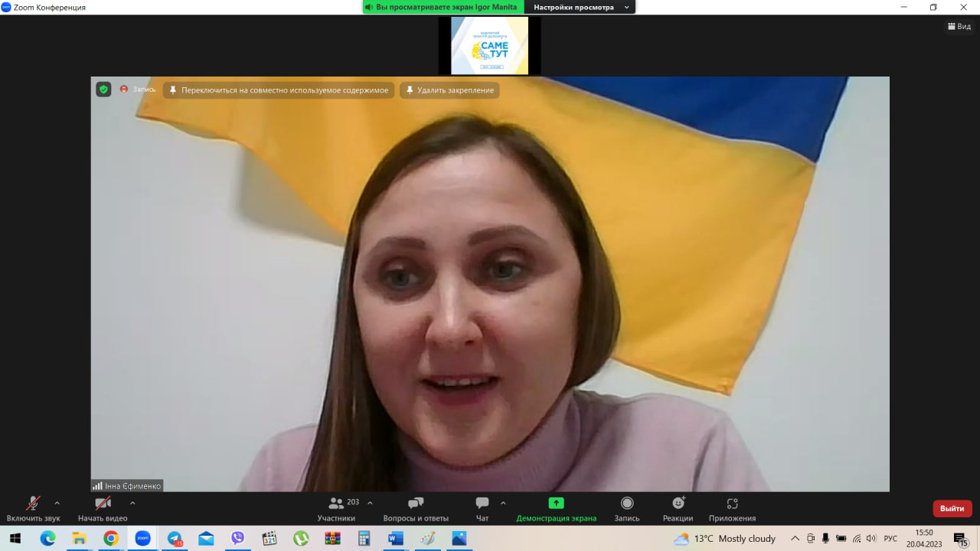Click the green screen-viewing notice for Igor Manita
This screenshot has width=980, height=551.
pyautogui.click(x=443, y=7)
